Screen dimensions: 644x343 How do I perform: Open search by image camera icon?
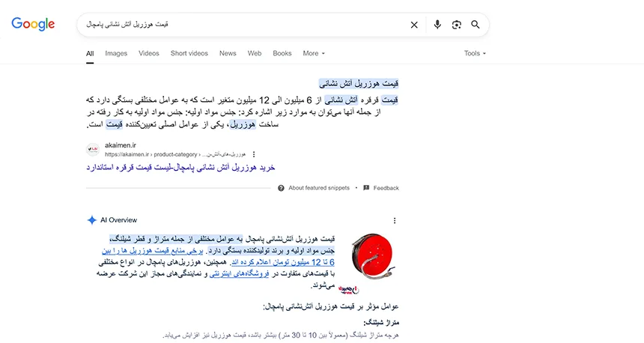457,25
